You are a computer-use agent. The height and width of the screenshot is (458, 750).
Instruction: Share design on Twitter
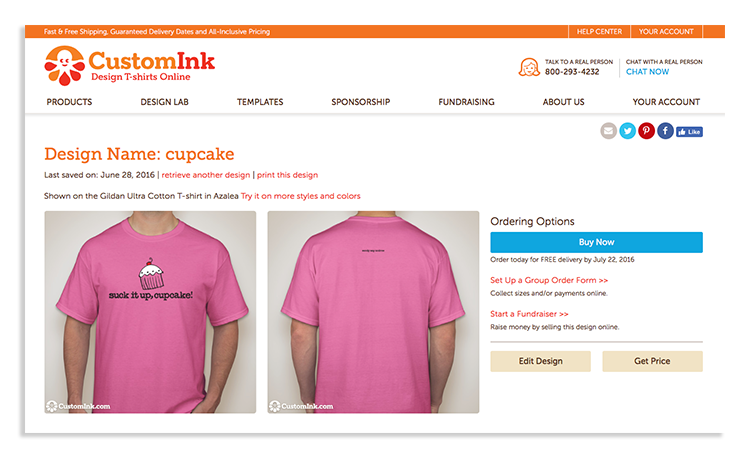coord(628,131)
